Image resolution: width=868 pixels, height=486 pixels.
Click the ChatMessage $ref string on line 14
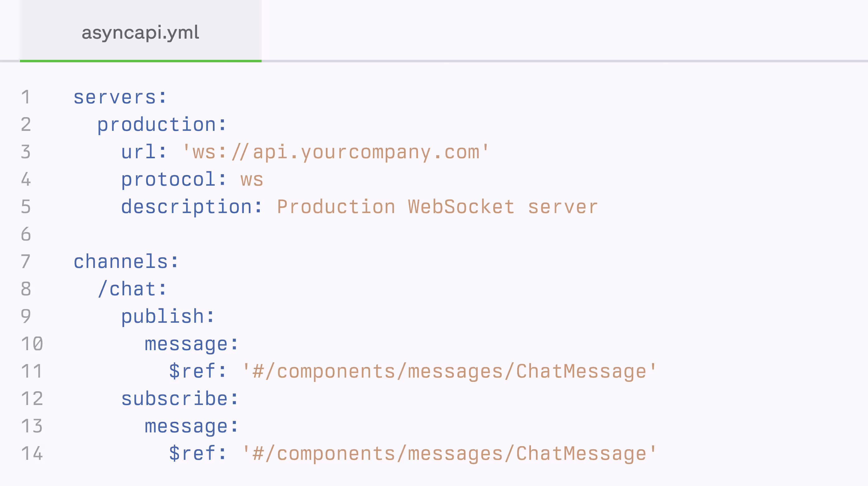449,453
